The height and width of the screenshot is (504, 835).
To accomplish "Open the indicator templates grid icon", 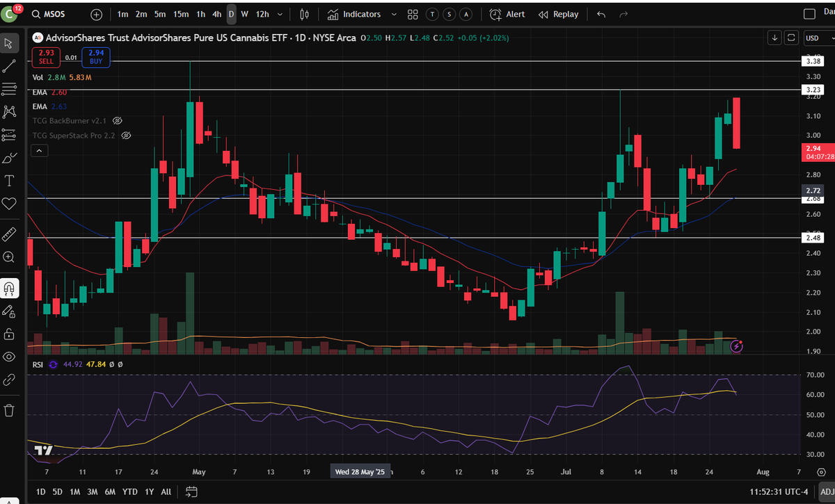I will (413, 14).
